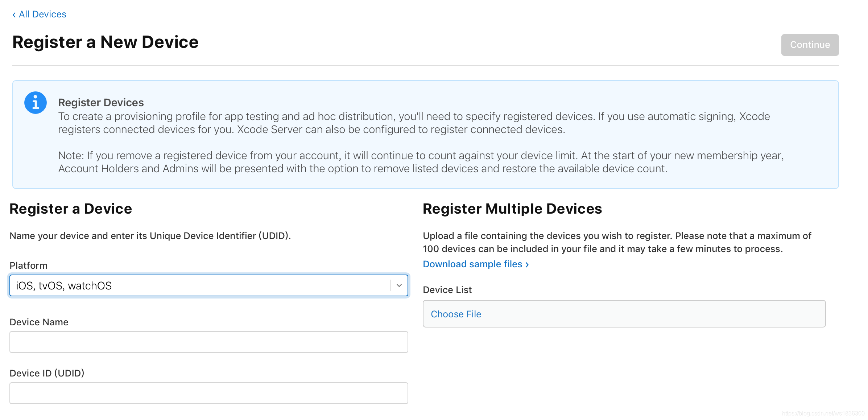Click the Platform field label
This screenshot has width=868, height=420.
pyautogui.click(x=29, y=265)
